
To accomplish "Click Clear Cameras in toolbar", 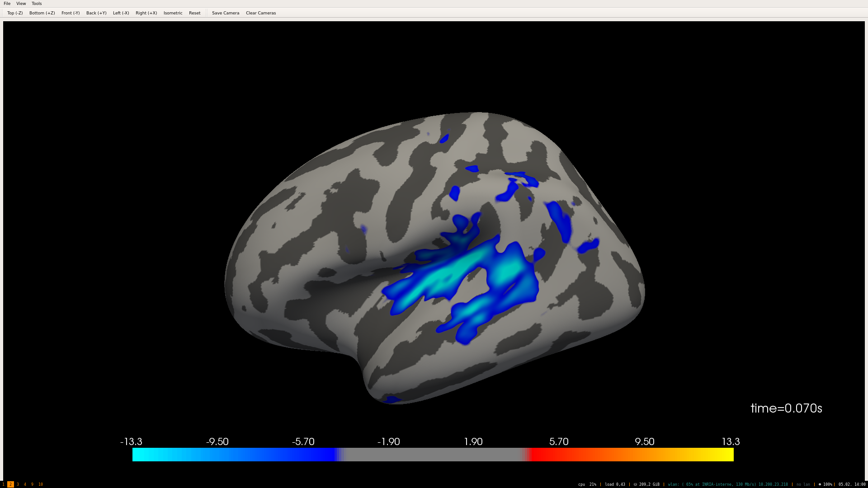I will click(261, 13).
